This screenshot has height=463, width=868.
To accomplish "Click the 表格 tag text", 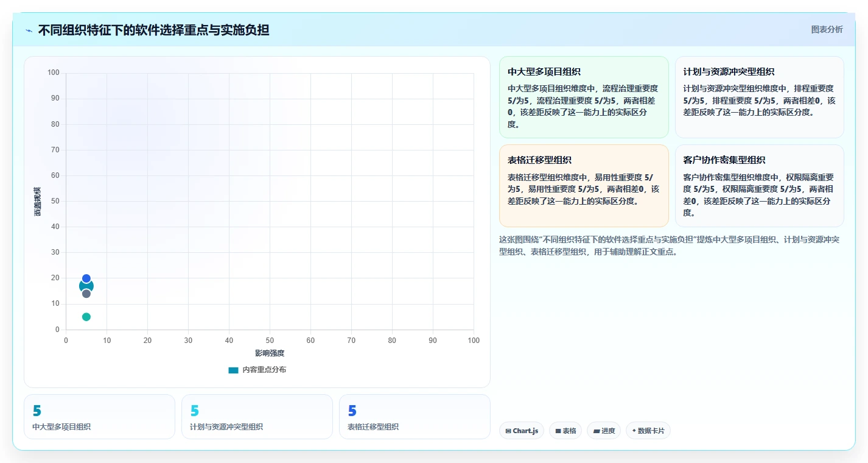I will 569,431.
